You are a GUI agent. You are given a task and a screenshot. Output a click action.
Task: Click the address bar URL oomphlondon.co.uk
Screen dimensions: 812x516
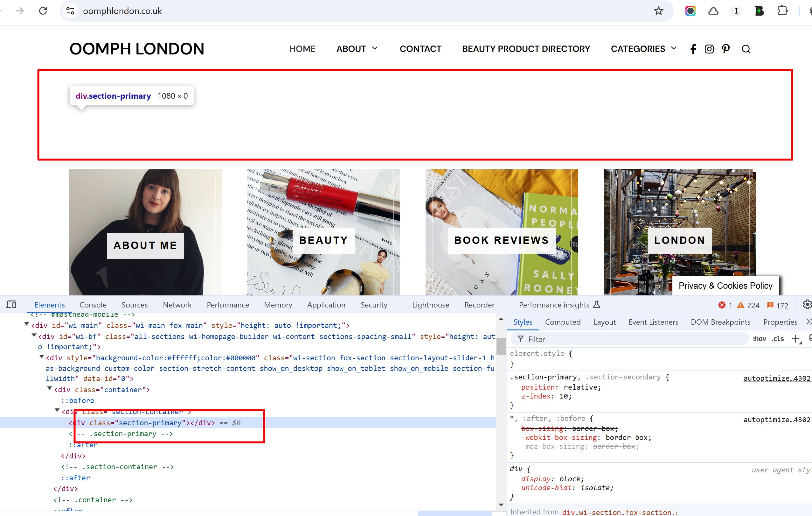122,11
